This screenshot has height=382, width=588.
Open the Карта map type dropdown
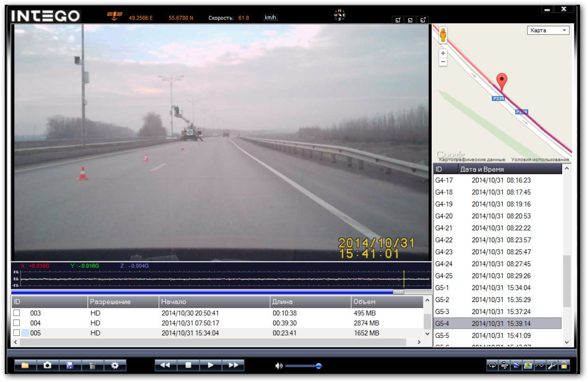click(548, 30)
